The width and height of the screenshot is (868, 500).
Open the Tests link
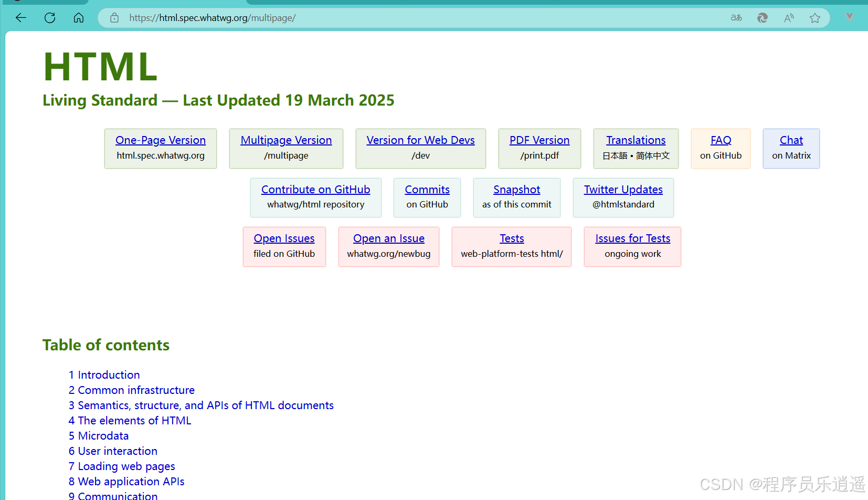pos(512,238)
